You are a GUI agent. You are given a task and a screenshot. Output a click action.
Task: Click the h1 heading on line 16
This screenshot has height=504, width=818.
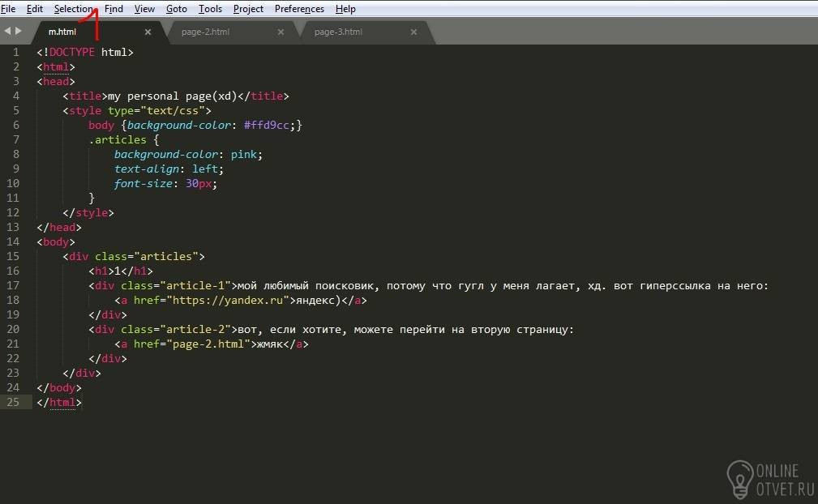coord(121,271)
